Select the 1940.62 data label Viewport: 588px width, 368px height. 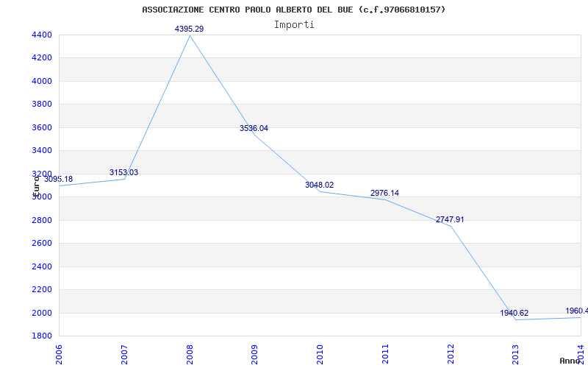(514, 314)
